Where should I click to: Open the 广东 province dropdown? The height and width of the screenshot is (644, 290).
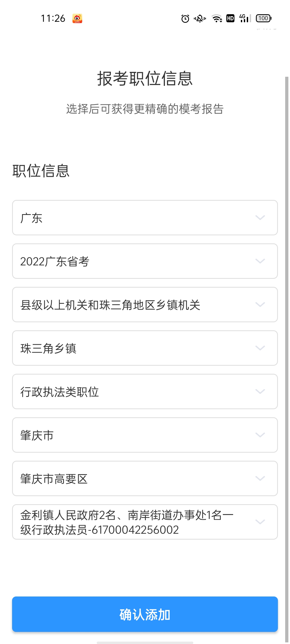(x=145, y=218)
